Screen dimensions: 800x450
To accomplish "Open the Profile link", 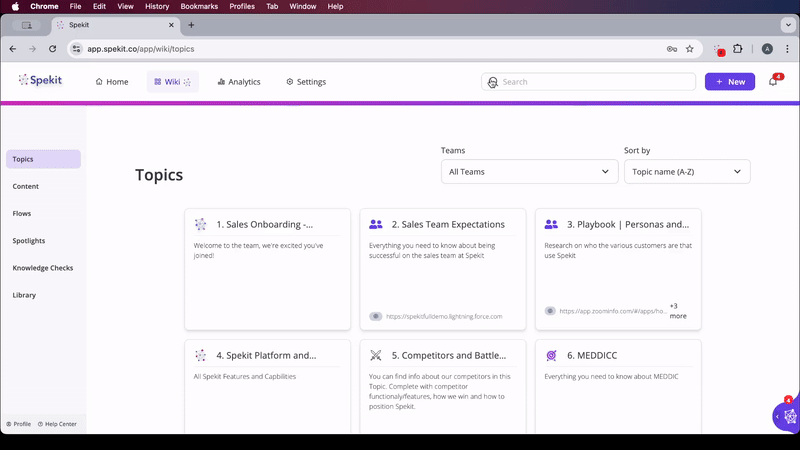I will tap(19, 424).
